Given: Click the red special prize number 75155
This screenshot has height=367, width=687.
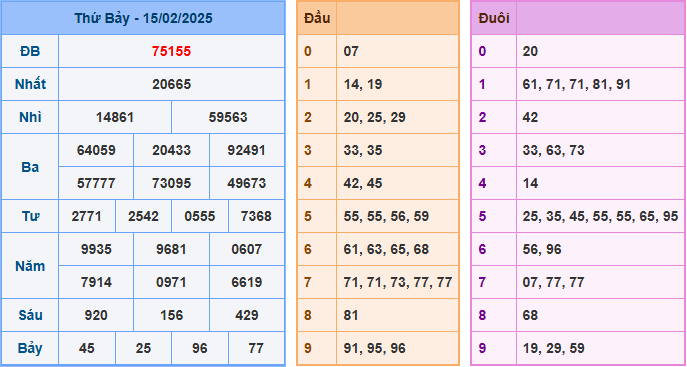Looking at the screenshot, I should coord(171,51).
